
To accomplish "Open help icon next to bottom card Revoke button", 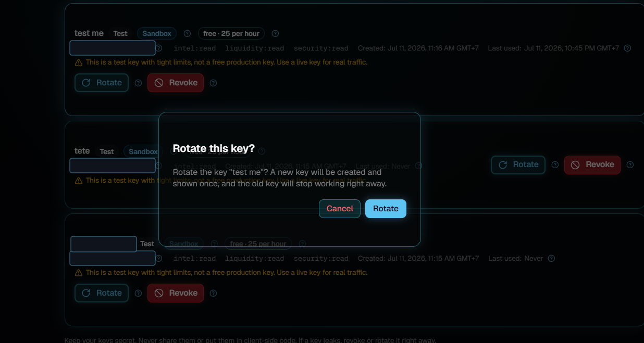I will pos(213,293).
